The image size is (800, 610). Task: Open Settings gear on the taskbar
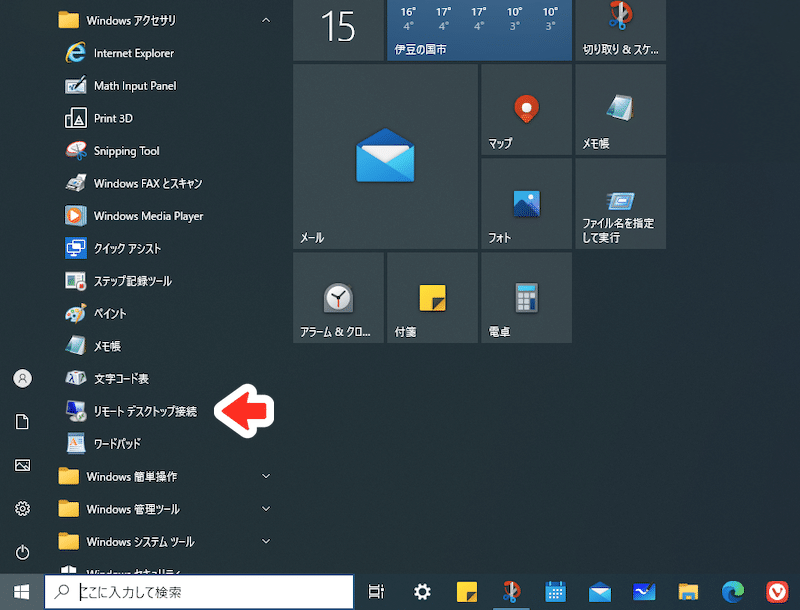click(422, 592)
